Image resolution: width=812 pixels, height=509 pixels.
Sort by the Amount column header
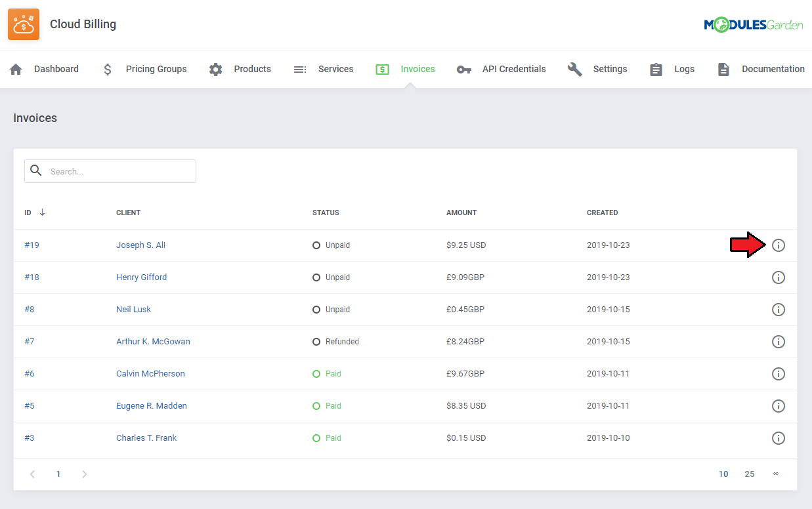[x=461, y=213]
